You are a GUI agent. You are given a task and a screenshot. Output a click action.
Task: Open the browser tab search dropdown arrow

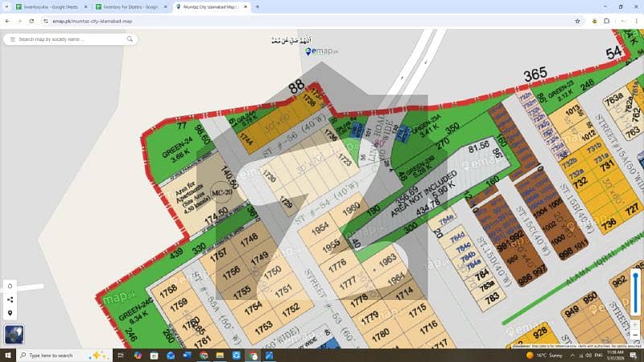coord(7,6)
